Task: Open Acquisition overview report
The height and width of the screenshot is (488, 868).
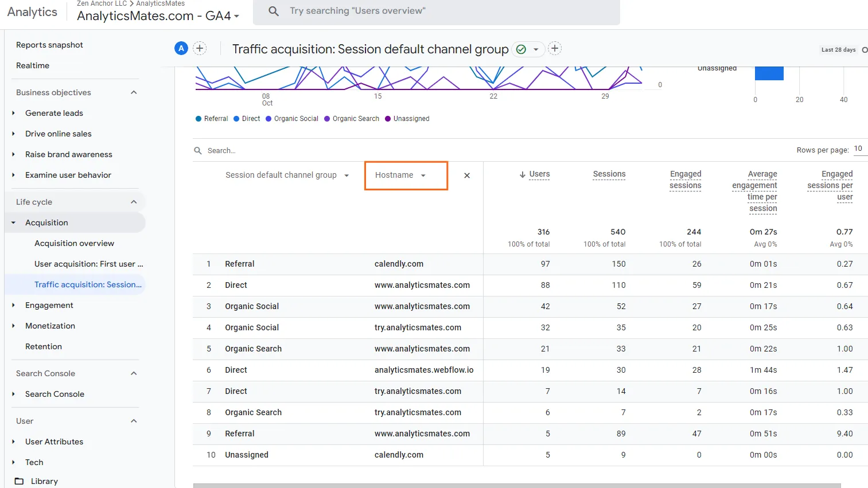Action: coord(74,243)
